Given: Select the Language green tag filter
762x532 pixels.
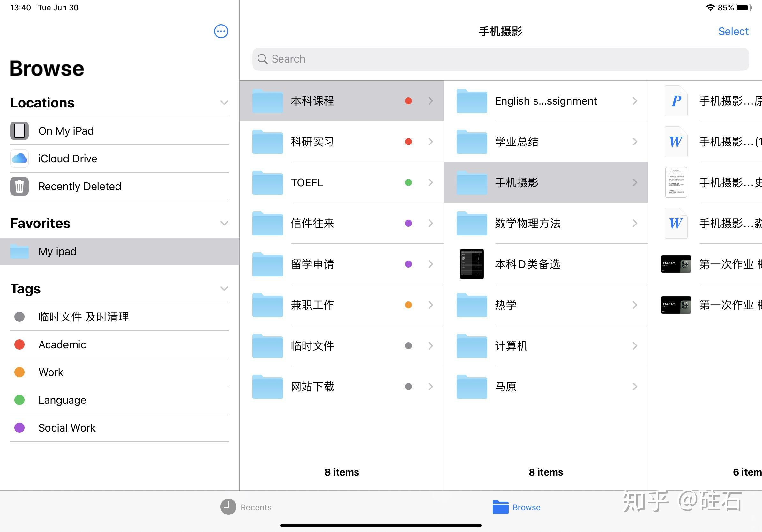Looking at the screenshot, I should [62, 399].
